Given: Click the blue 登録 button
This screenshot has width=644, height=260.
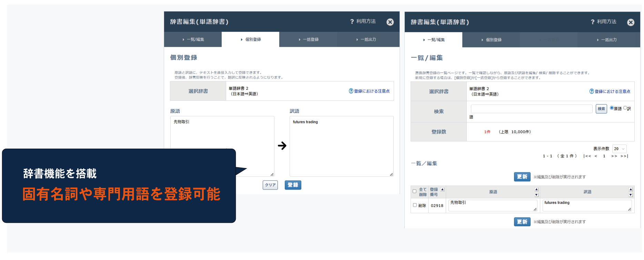Looking at the screenshot, I should [293, 185].
